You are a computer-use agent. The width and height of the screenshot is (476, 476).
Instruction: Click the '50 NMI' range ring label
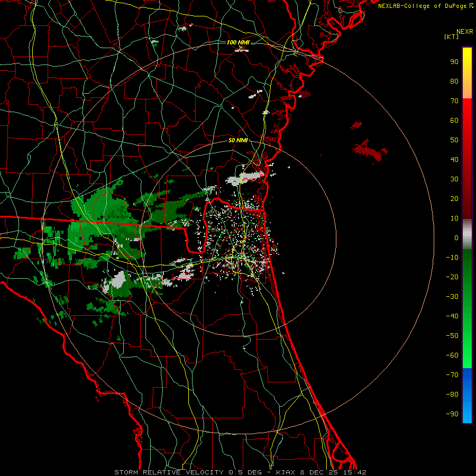coord(238,140)
